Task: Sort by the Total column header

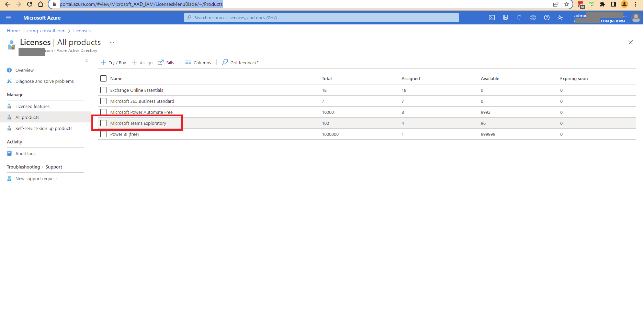Action: click(x=327, y=78)
